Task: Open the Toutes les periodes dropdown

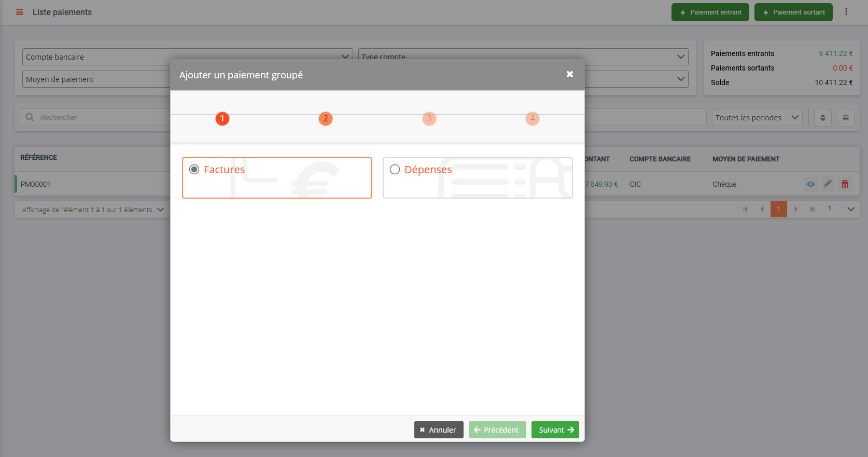Action: 757,118
